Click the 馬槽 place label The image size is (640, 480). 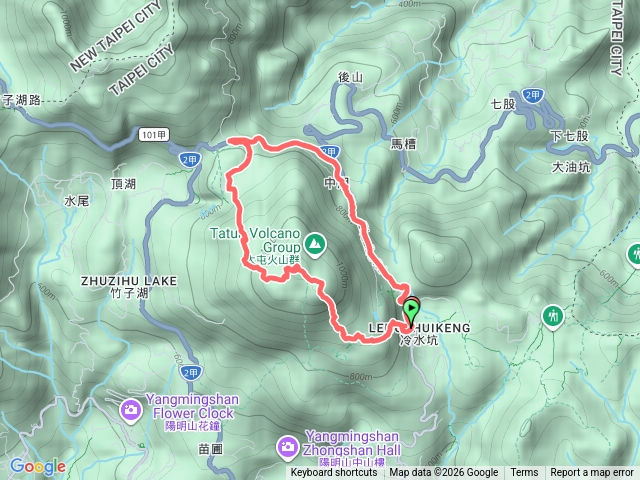click(404, 144)
